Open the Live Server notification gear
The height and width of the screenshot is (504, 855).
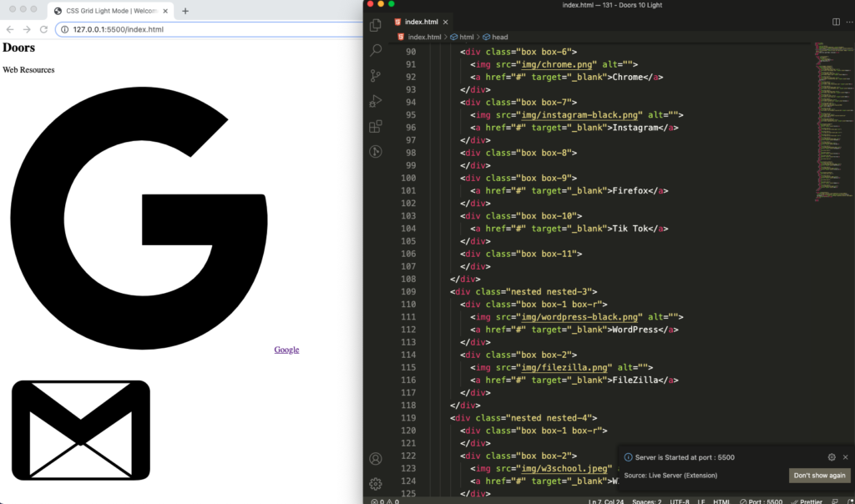click(x=832, y=457)
